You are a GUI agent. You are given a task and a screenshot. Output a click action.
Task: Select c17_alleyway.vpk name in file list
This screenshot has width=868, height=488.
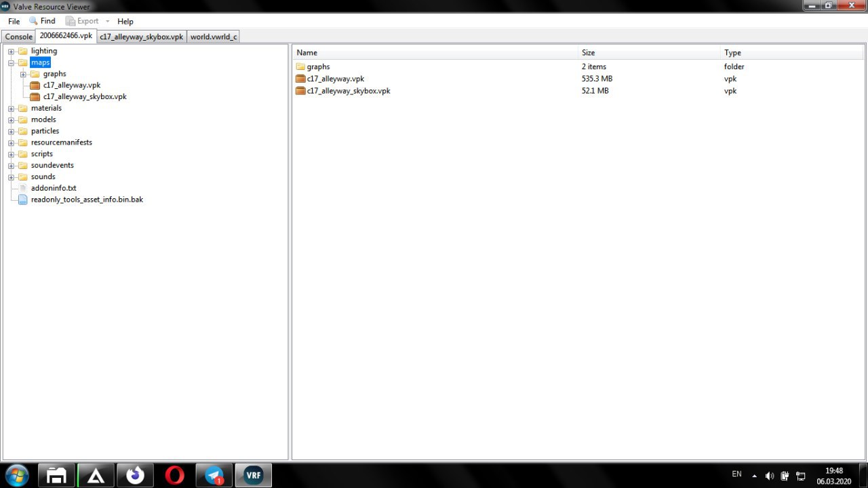coord(335,79)
